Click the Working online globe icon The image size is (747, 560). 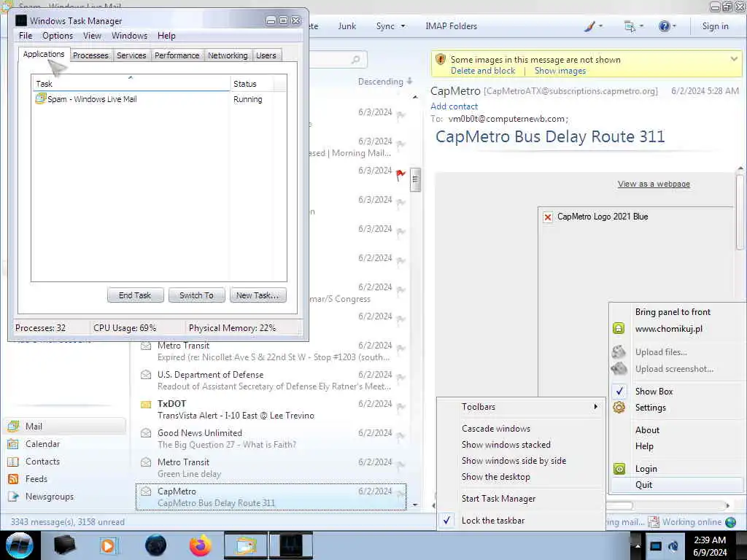pyautogui.click(x=730, y=522)
